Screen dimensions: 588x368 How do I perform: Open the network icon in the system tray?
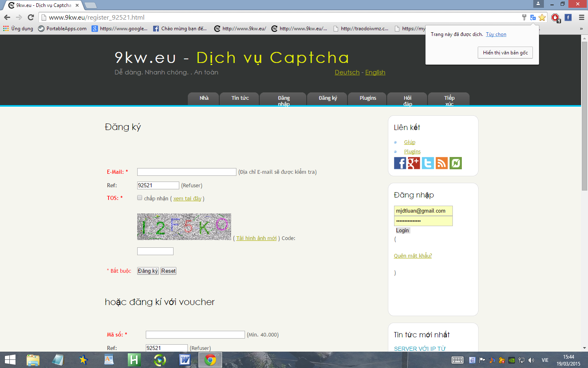tap(521, 360)
